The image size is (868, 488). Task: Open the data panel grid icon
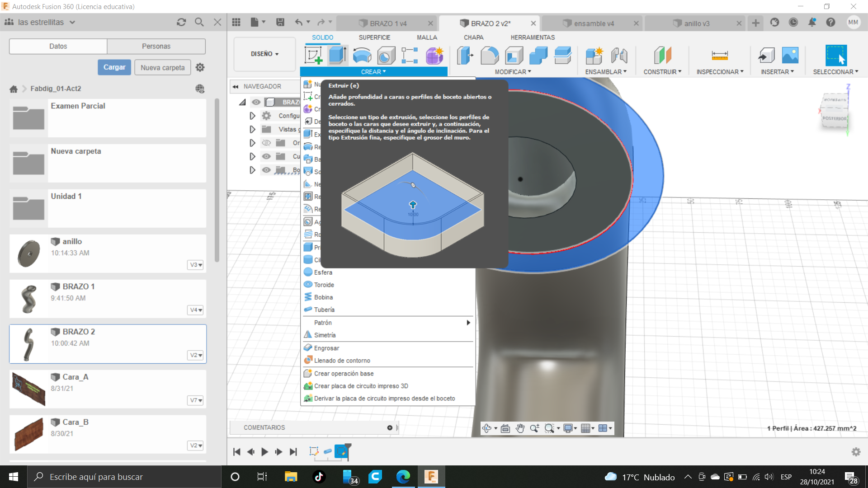236,22
